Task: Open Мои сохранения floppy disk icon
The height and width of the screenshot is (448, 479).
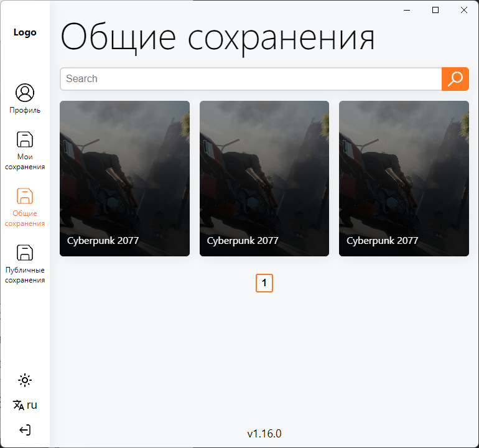Action: (x=25, y=139)
